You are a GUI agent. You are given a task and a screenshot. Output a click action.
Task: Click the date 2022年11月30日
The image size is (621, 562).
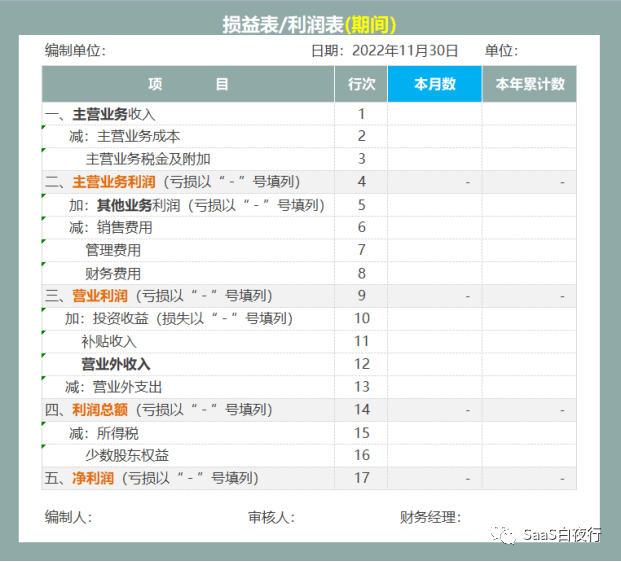point(405,51)
